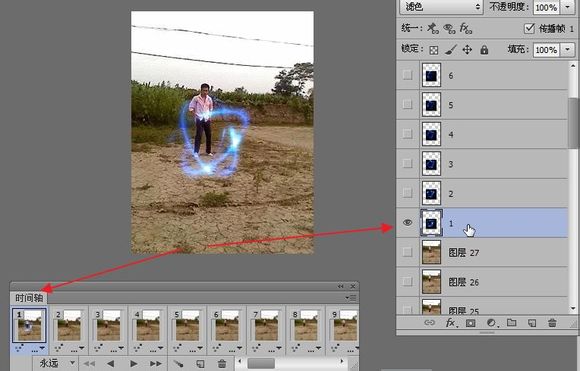Open the 滤色 blend mode dropdown

[441, 7]
